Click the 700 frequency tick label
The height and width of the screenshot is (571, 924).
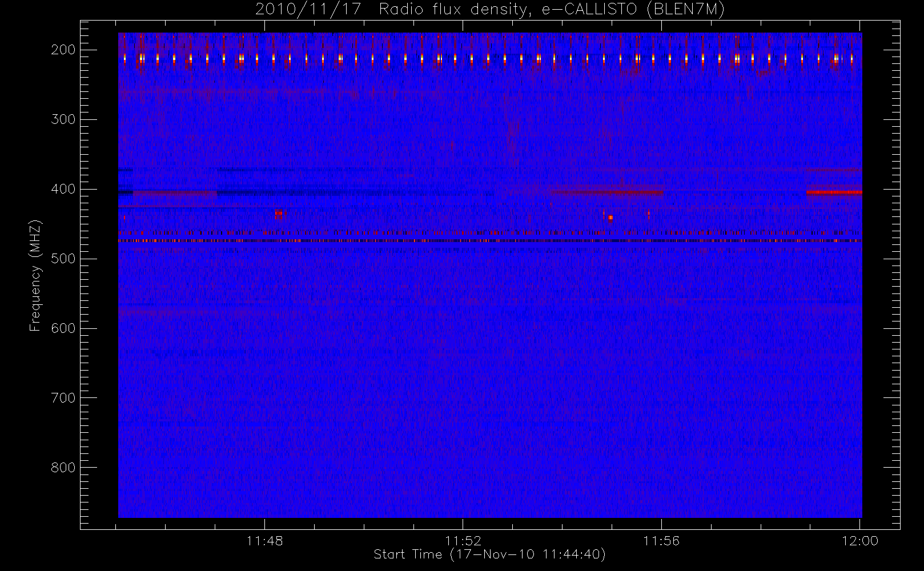[x=63, y=398]
